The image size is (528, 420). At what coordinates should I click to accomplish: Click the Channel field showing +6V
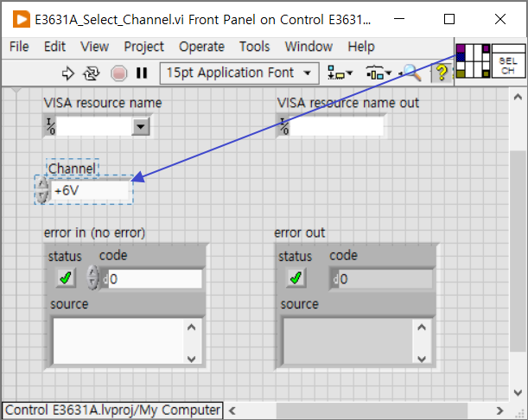coord(90,190)
